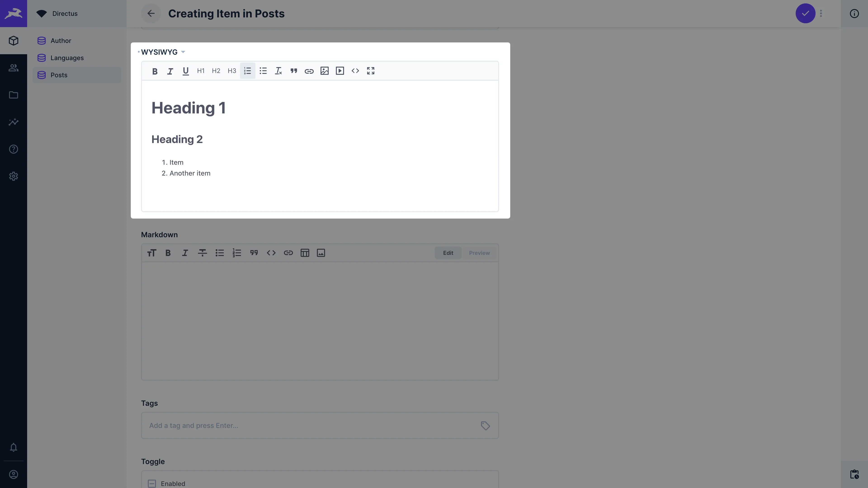Click the Tags input field
The width and height of the screenshot is (868, 488).
[x=320, y=425]
